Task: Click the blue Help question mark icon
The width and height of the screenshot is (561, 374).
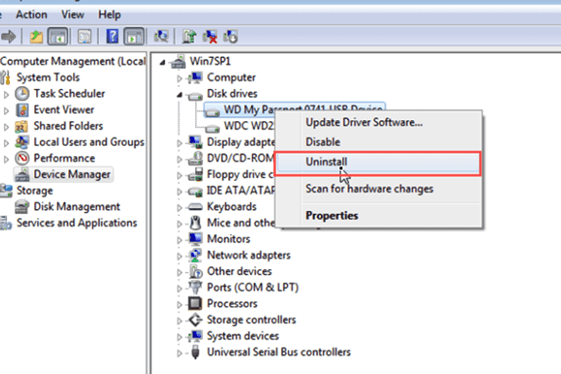Action: click(x=112, y=37)
